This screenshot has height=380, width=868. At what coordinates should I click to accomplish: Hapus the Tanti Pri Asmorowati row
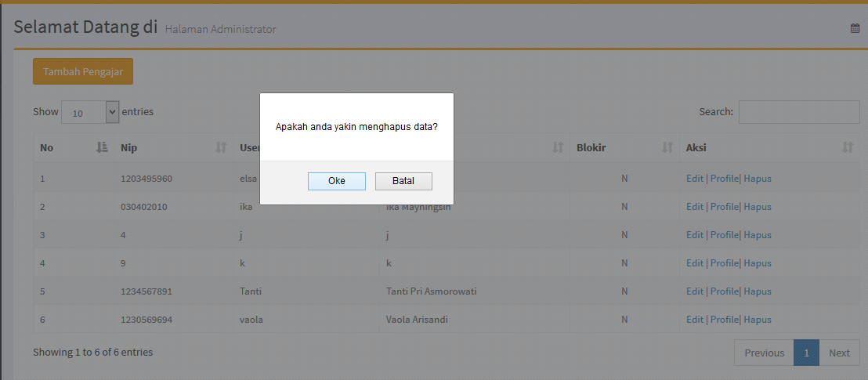(x=758, y=291)
